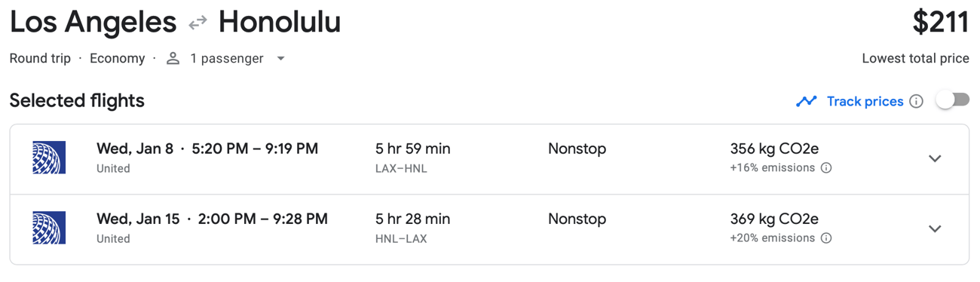This screenshot has height=282, width=980.
Task: Click the Track prices trend-line icon
Action: click(x=807, y=101)
